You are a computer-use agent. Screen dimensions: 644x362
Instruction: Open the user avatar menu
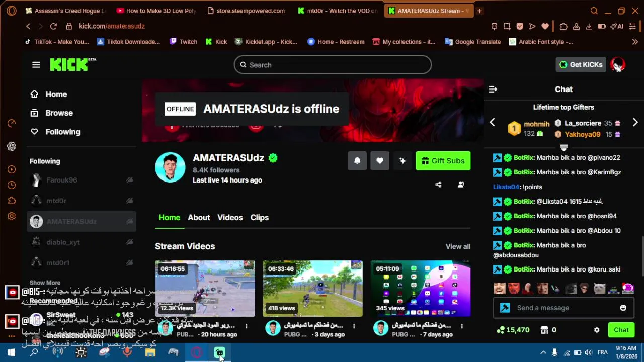pyautogui.click(x=617, y=64)
